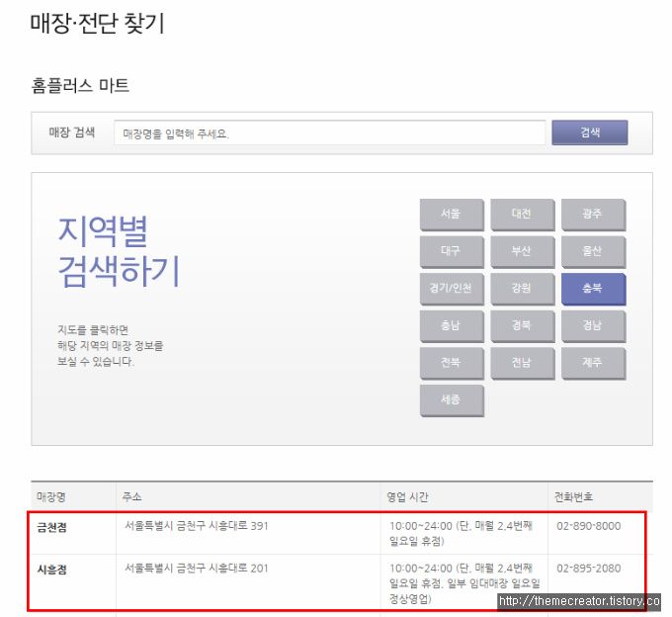The width and height of the screenshot is (672, 617).
Task: Click the 검색 search button
Action: [590, 132]
